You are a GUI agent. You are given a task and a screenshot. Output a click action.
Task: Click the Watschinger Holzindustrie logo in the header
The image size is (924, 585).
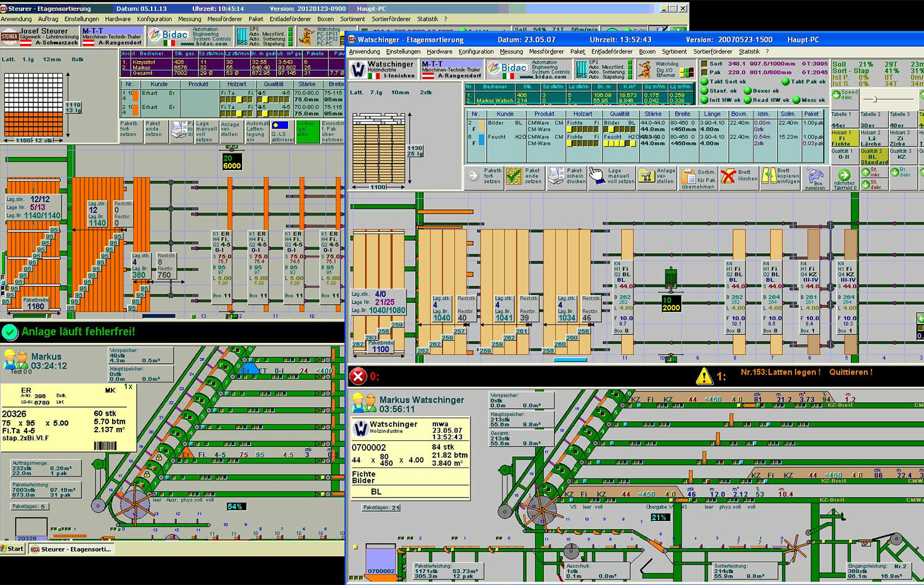358,70
